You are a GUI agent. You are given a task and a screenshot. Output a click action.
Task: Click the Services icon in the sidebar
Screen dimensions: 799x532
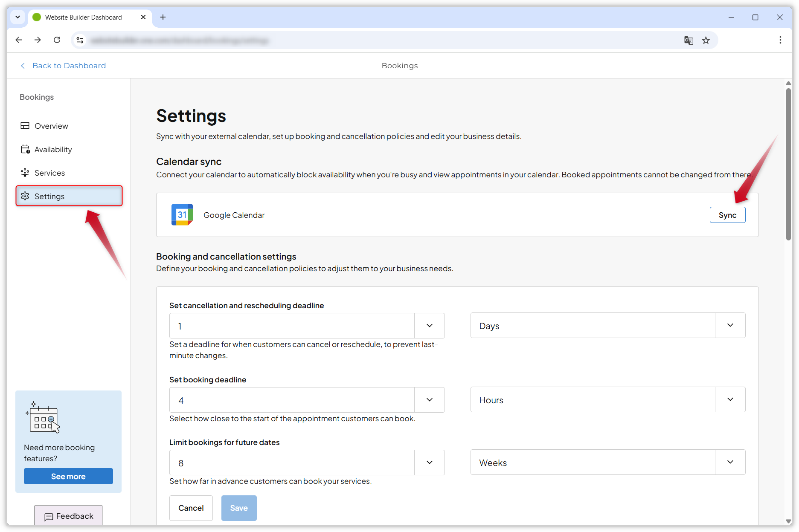coord(25,173)
